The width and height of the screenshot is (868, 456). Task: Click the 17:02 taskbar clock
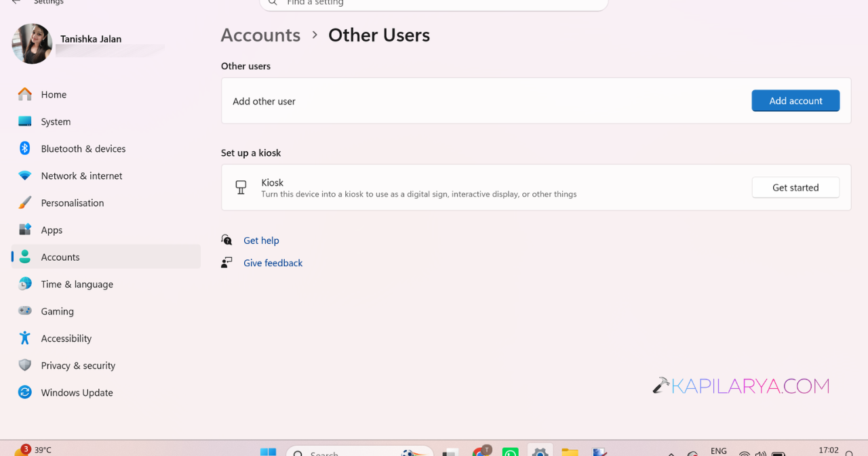pyautogui.click(x=829, y=451)
